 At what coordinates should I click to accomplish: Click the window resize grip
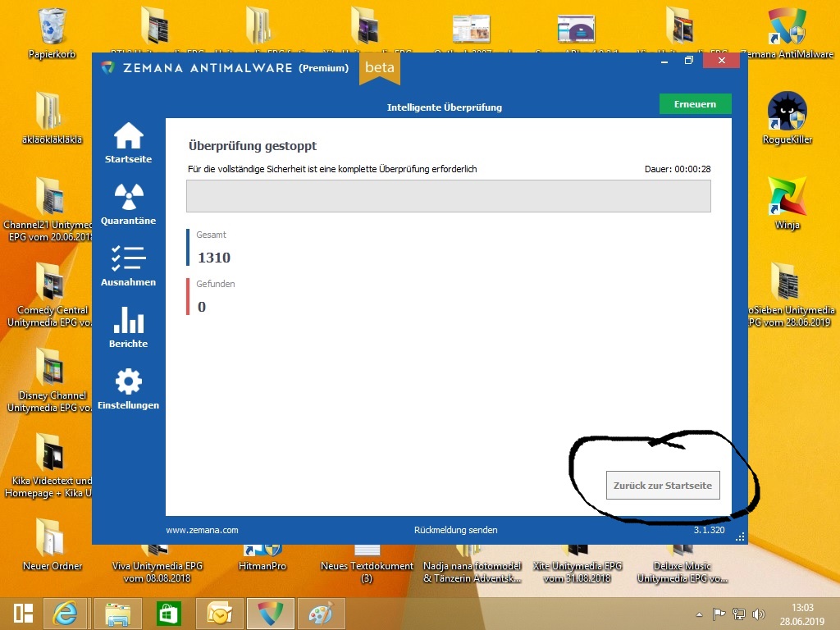pyautogui.click(x=741, y=537)
